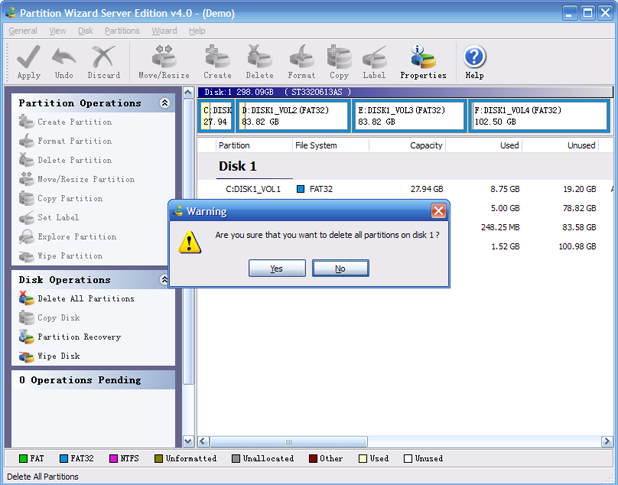Image resolution: width=618 pixels, height=485 pixels.
Task: Select the C:DISK1_VOL1 partition row
Action: (405, 189)
